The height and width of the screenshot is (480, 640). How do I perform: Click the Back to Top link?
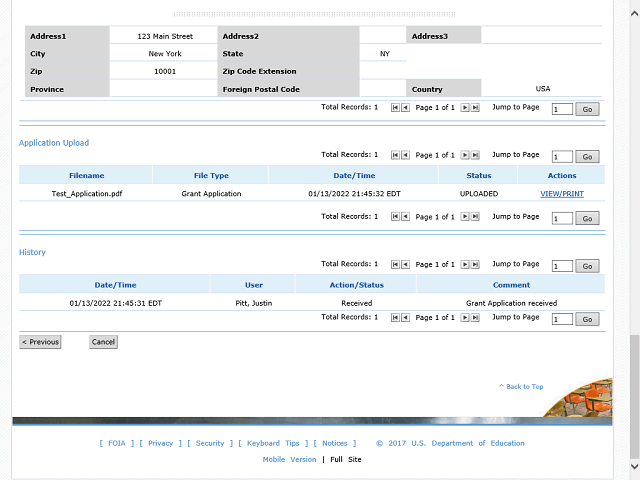(521, 387)
